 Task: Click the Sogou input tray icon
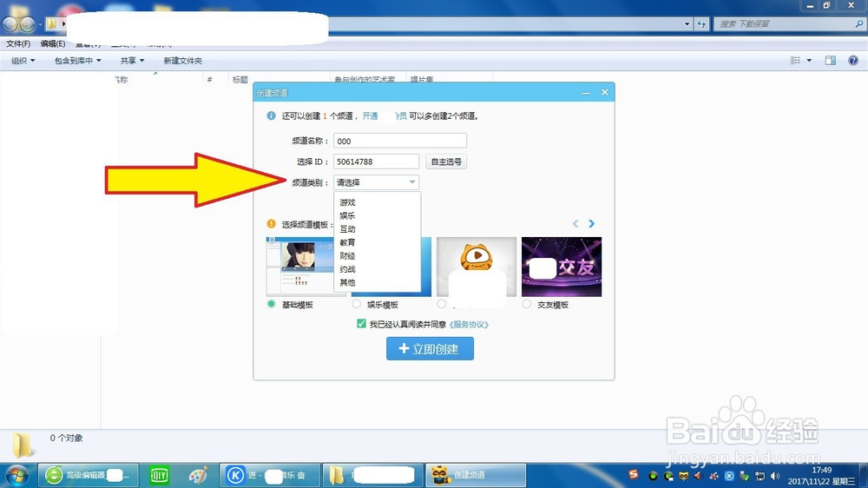point(634,475)
